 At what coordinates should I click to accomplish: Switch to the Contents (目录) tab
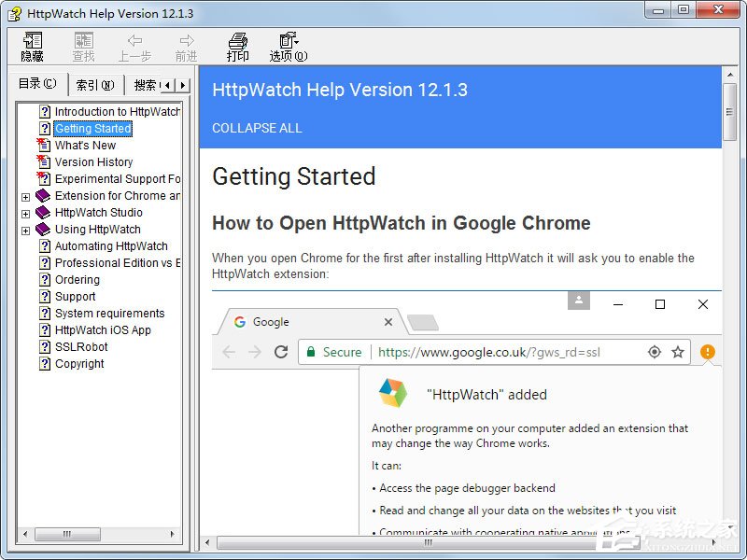(x=37, y=84)
